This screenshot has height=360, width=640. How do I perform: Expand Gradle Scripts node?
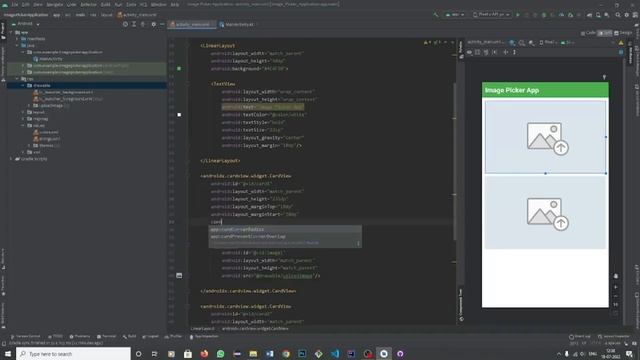click(11, 159)
